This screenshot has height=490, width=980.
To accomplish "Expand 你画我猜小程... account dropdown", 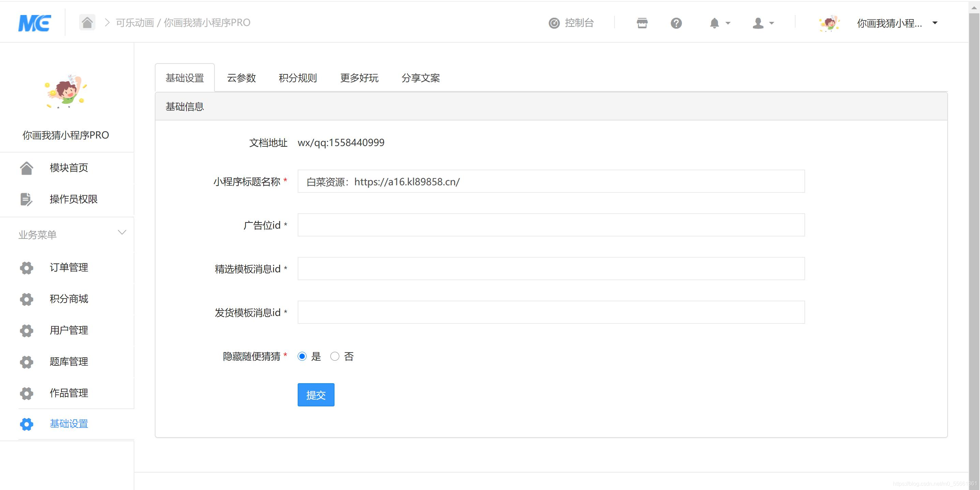I will 935,23.
